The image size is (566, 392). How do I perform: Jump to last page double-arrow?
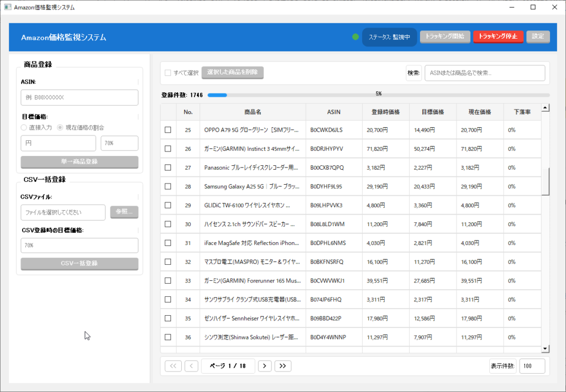pos(283,365)
